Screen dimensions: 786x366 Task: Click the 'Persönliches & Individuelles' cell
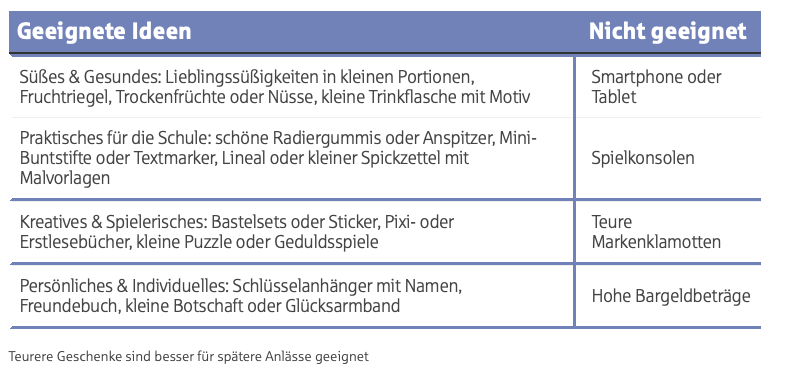click(292, 296)
